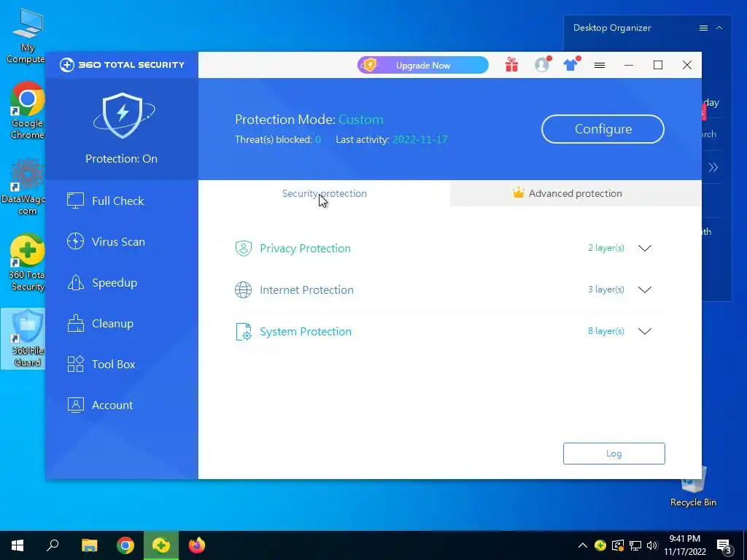Open taskbar search magnifier

click(x=53, y=545)
